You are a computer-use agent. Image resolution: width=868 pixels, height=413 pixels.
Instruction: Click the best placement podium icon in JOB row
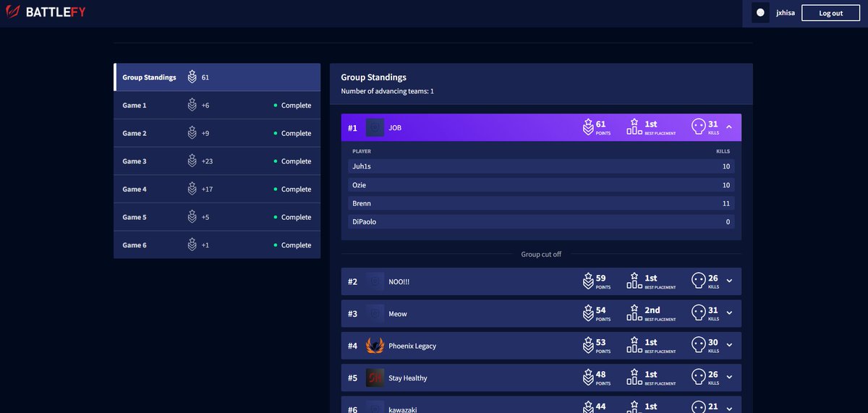click(634, 127)
